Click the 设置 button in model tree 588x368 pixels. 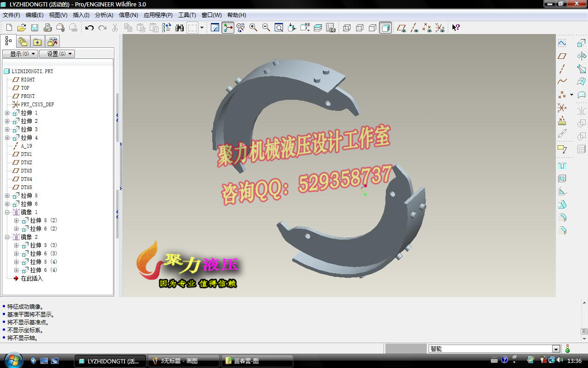coord(57,54)
